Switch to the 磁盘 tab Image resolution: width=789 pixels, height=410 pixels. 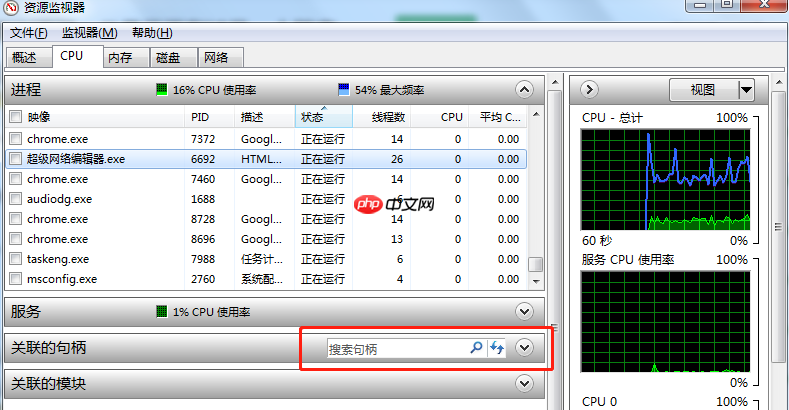click(174, 57)
